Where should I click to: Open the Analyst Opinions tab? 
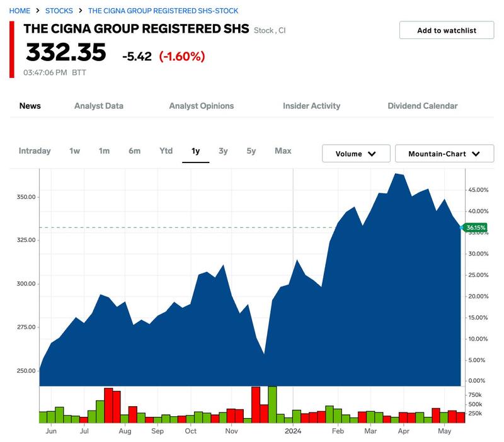202,106
